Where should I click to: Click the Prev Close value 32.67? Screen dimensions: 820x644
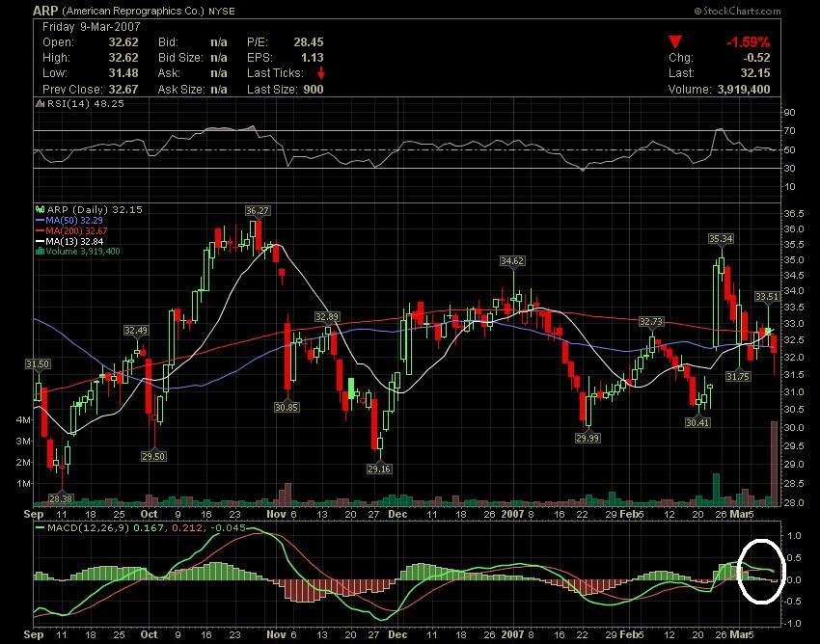[123, 90]
